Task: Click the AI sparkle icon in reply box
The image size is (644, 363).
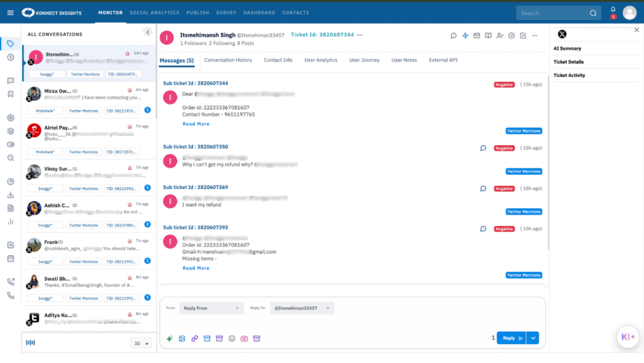Action: (x=170, y=338)
